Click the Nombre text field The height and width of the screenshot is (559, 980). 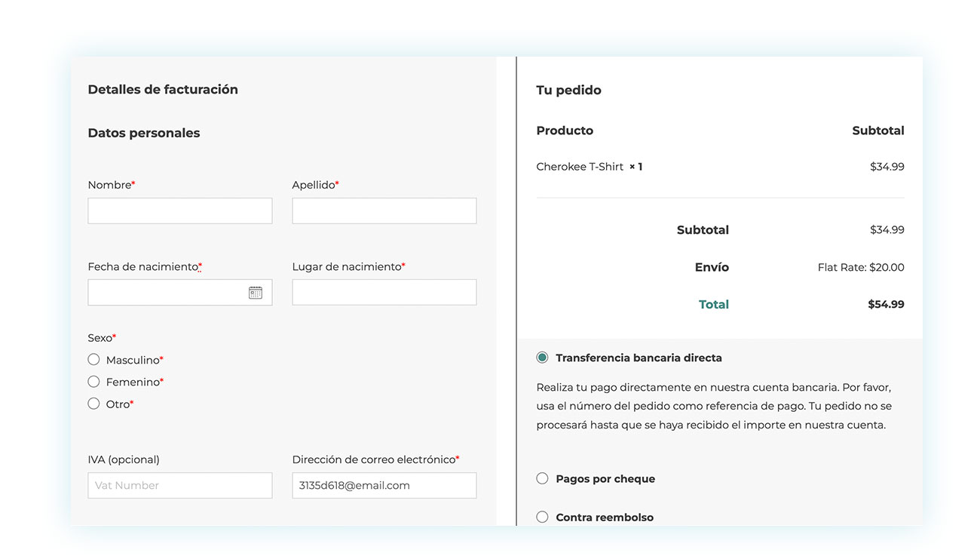point(179,210)
